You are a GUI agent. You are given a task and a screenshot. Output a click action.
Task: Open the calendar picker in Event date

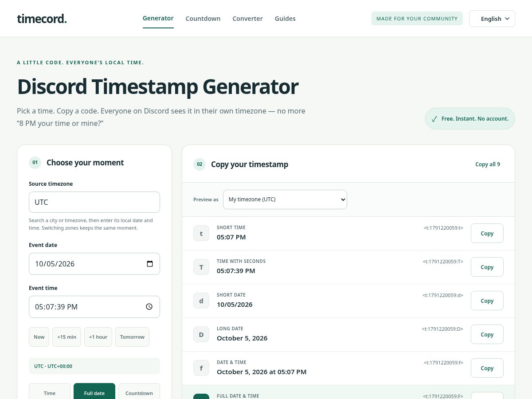click(150, 264)
